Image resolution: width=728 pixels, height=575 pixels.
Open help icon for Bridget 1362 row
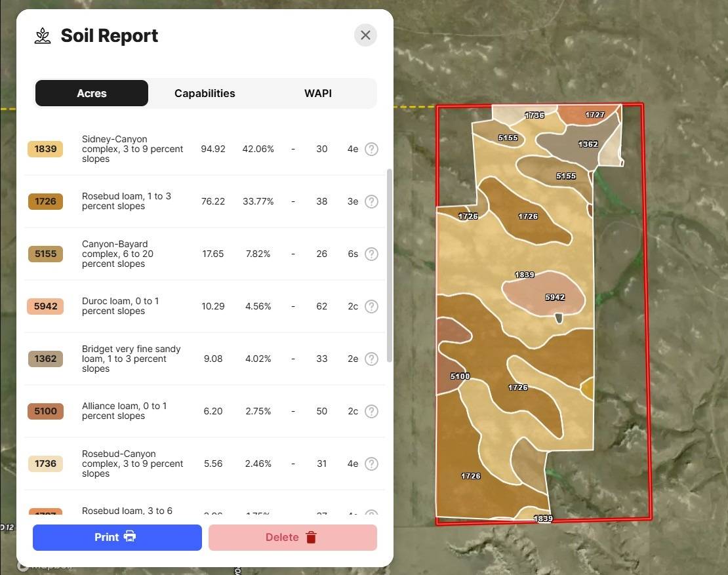371,359
